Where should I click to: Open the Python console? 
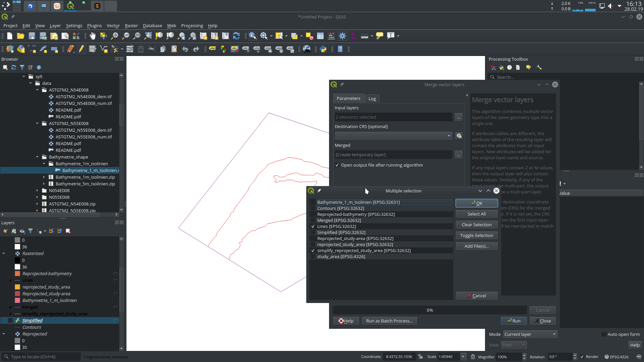coord(323,49)
